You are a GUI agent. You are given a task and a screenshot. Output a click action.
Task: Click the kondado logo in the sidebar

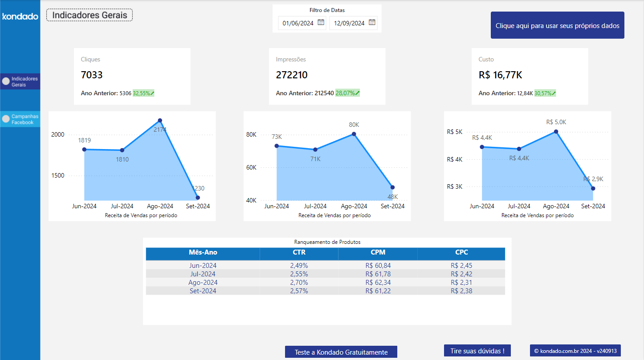tap(20, 16)
